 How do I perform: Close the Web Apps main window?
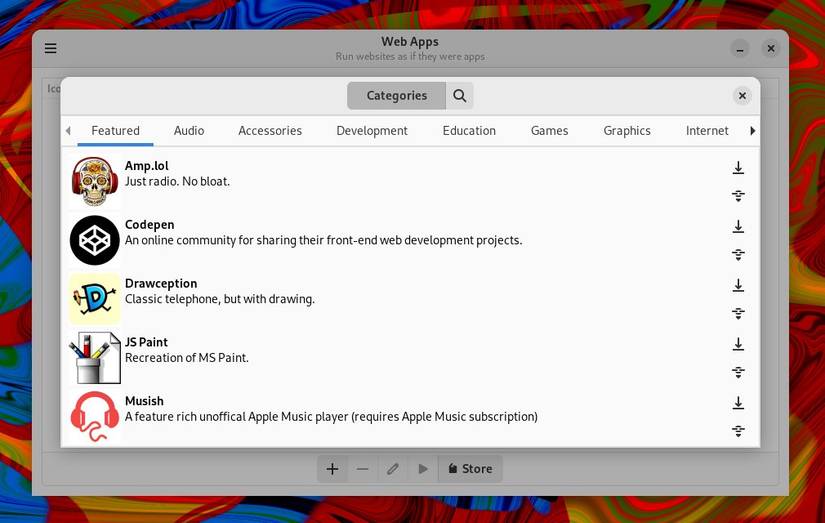coord(771,49)
